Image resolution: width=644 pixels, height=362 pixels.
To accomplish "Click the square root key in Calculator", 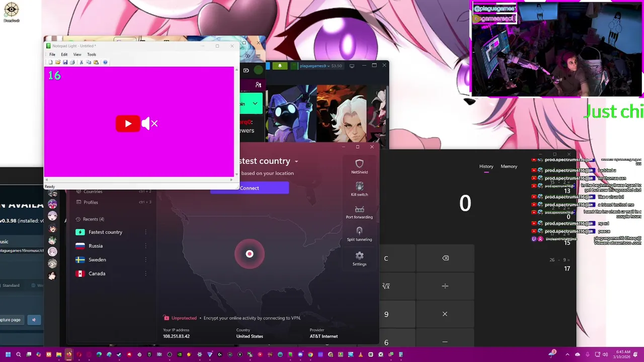I will tap(386, 286).
